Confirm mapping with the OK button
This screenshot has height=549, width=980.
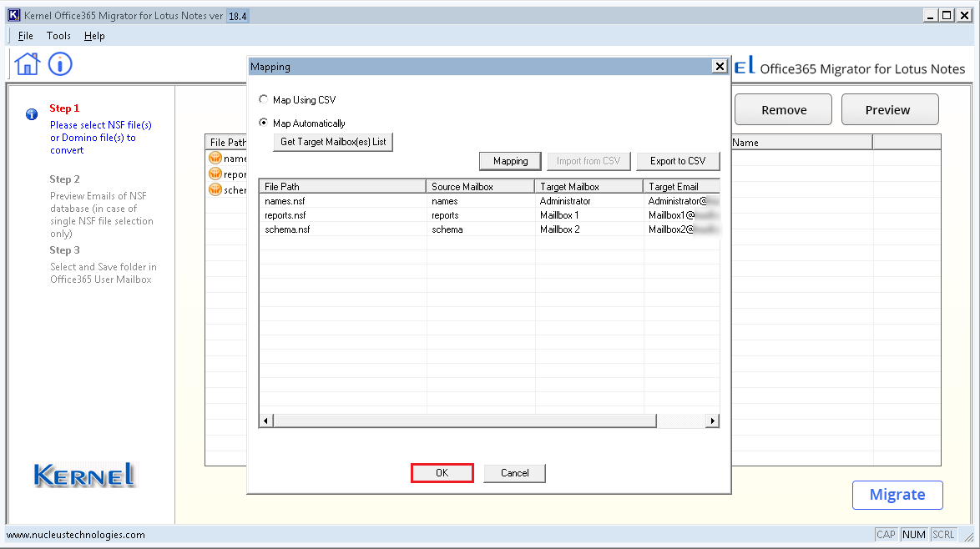(x=442, y=473)
